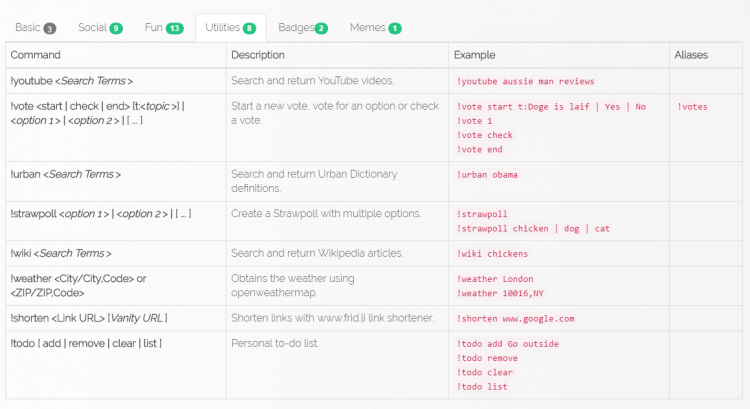The image size is (750, 409).
Task: Click the Basic tab count badge 3
Action: point(49,29)
